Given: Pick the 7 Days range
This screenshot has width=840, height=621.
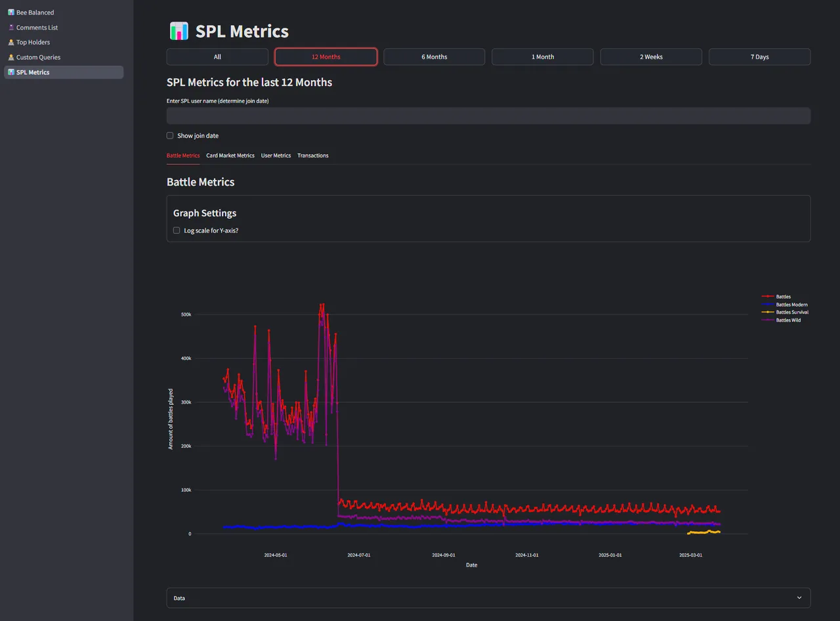Looking at the screenshot, I should point(760,57).
